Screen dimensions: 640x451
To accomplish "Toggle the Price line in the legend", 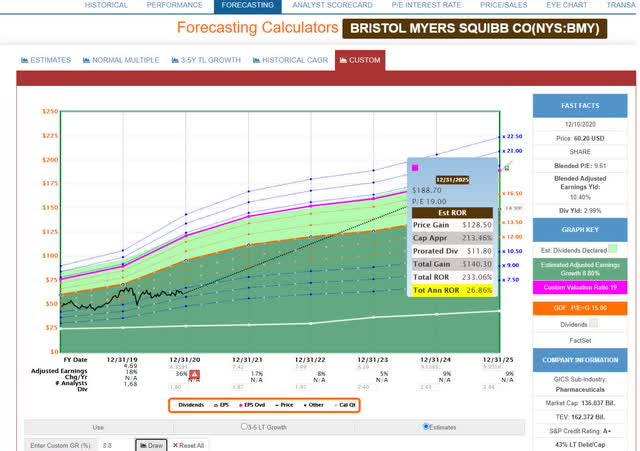I will click(x=284, y=405).
